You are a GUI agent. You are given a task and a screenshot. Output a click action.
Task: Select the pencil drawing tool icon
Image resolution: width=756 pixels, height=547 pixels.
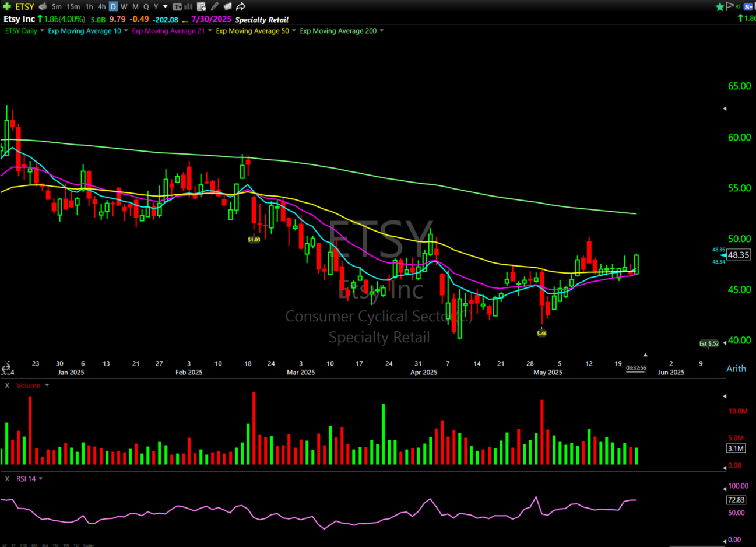click(x=215, y=6)
